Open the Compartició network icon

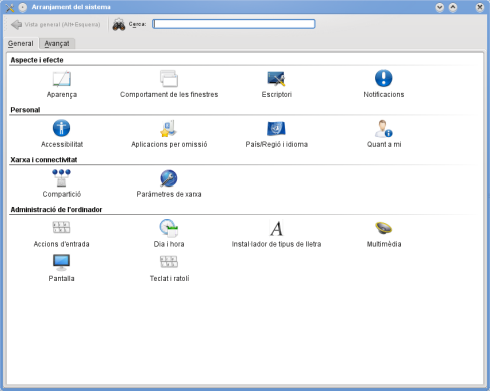(x=62, y=178)
